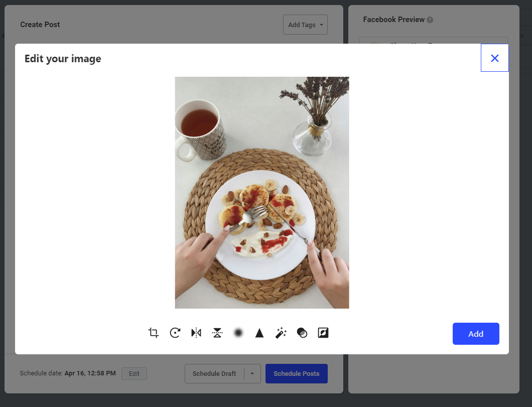
Task: Apply the magic wand auto-enhance
Action: pyautogui.click(x=281, y=332)
